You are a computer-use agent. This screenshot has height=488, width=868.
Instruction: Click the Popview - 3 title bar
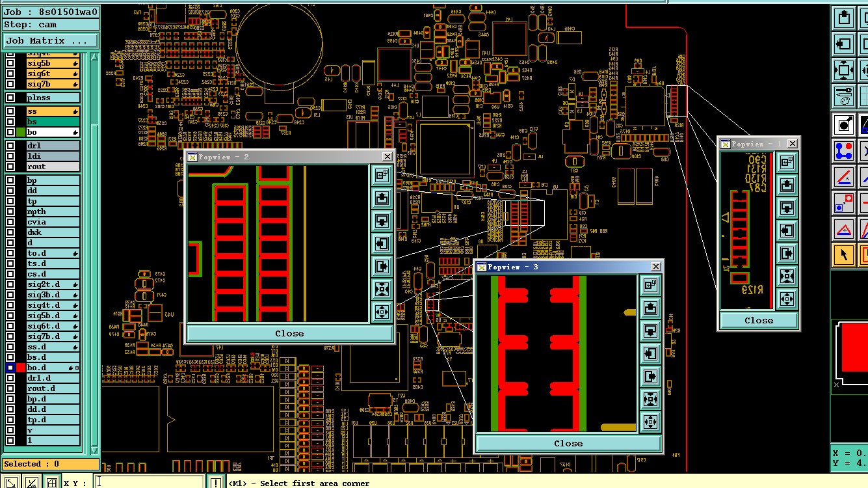point(568,267)
